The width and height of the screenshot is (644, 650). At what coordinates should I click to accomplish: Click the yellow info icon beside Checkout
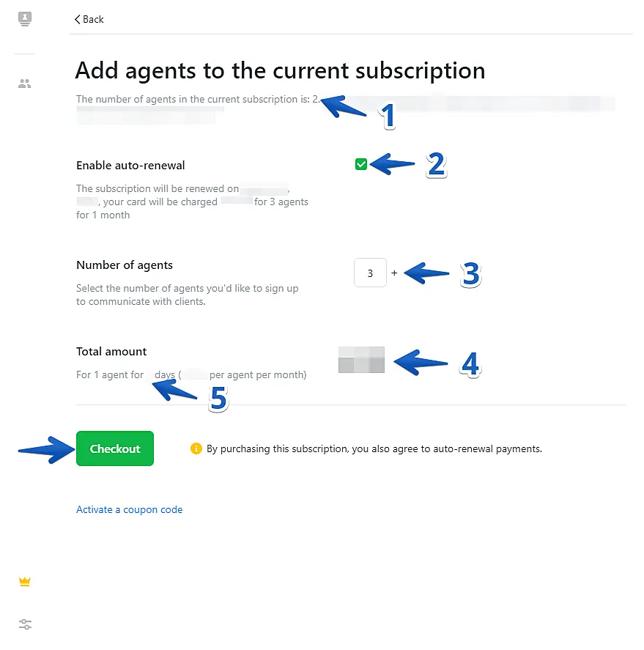pyautogui.click(x=196, y=448)
